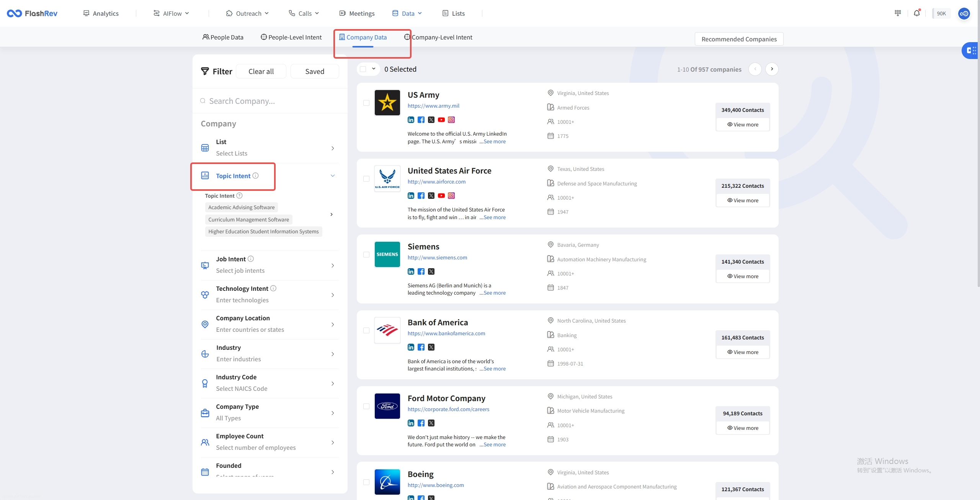Click the page vertical scrollbar
The height and width of the screenshot is (500, 980).
point(978,144)
